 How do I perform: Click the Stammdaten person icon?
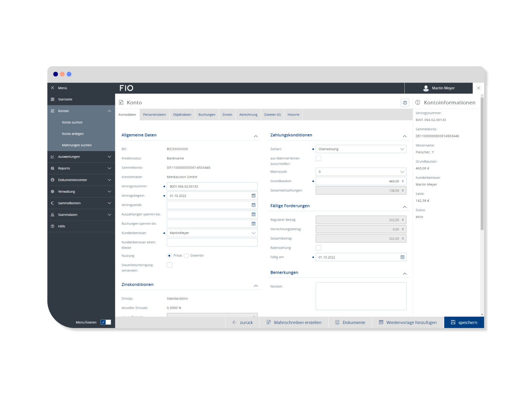(53, 215)
